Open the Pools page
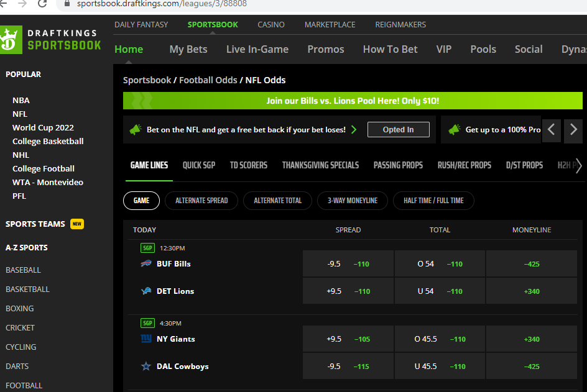 483,49
